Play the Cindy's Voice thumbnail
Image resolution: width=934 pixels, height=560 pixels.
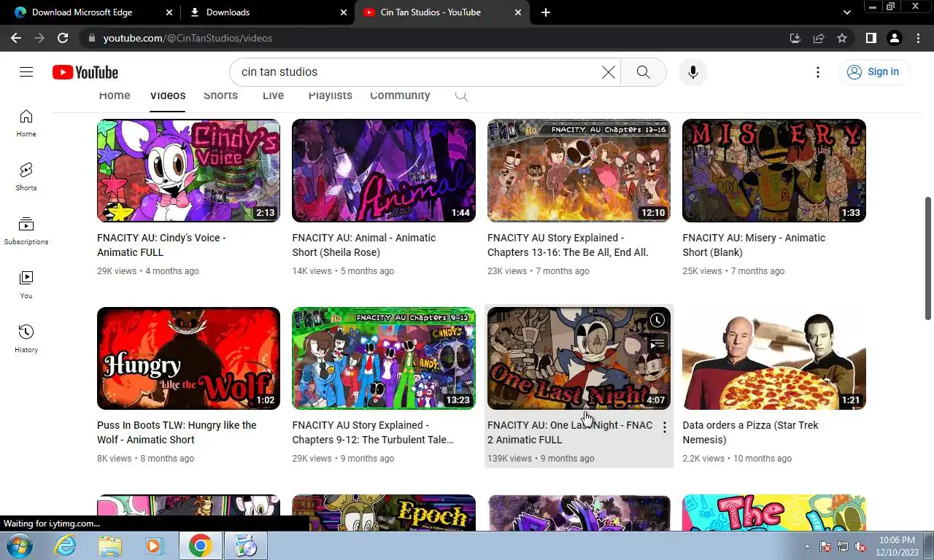pos(188,171)
